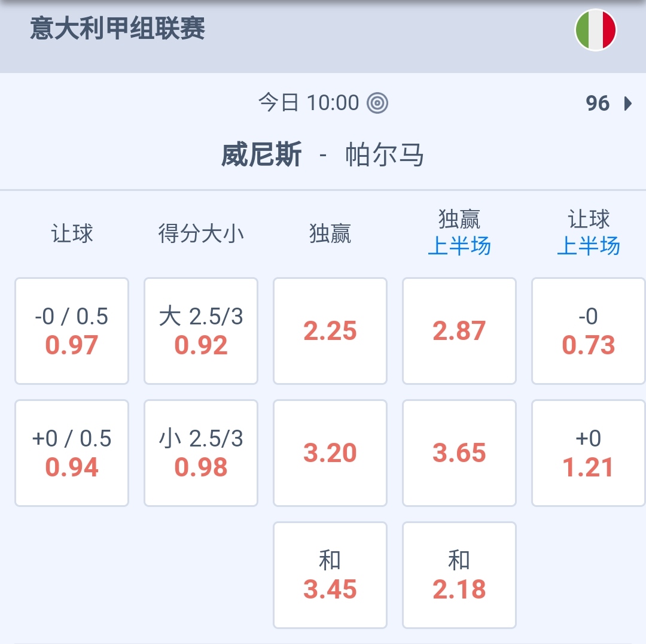Screen dimensions: 646x644
Task: Open the 威尼斯 - 帕尔马 match details
Action: [x=322, y=156]
